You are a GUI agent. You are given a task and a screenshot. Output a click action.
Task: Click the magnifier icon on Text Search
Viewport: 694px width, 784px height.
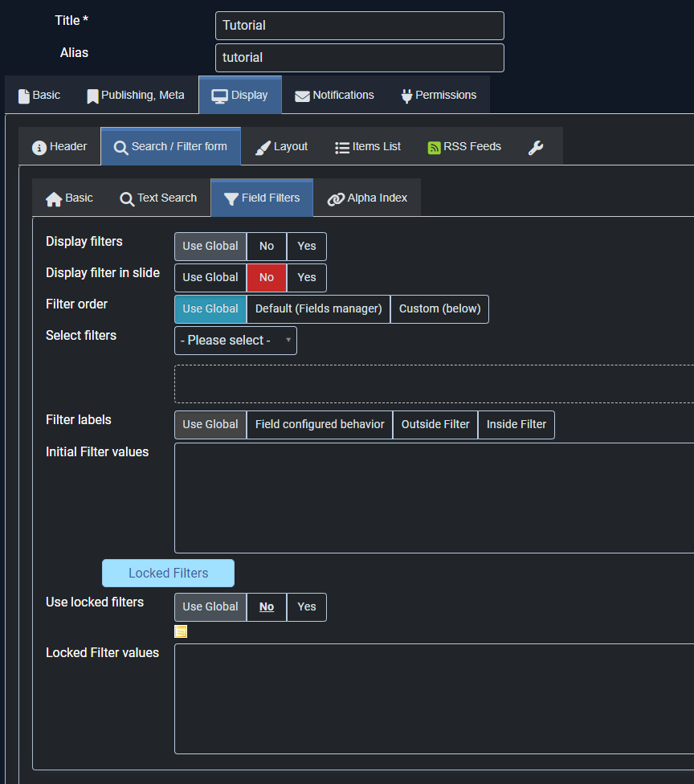click(x=127, y=199)
